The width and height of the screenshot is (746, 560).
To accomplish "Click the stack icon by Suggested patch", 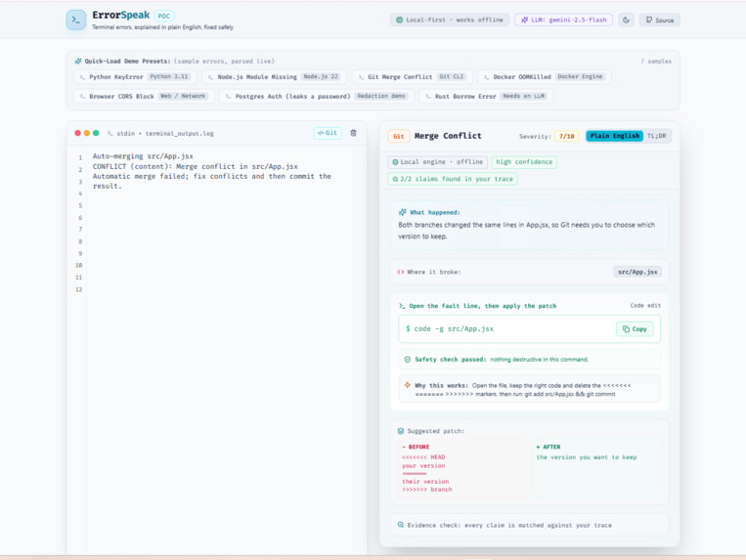I will coord(401,431).
